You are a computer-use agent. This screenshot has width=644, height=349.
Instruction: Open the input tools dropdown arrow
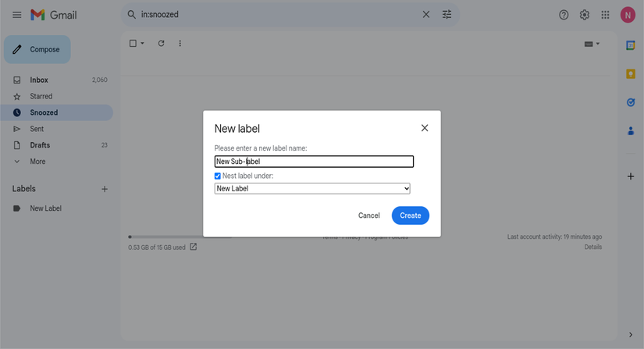click(598, 44)
